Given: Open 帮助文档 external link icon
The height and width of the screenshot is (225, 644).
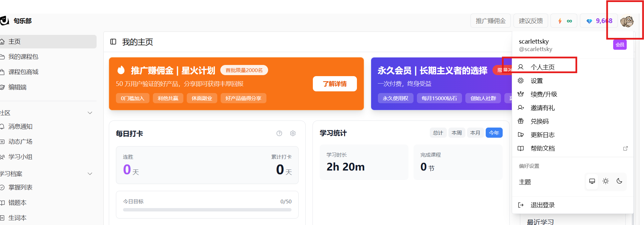Looking at the screenshot, I should point(625,148).
